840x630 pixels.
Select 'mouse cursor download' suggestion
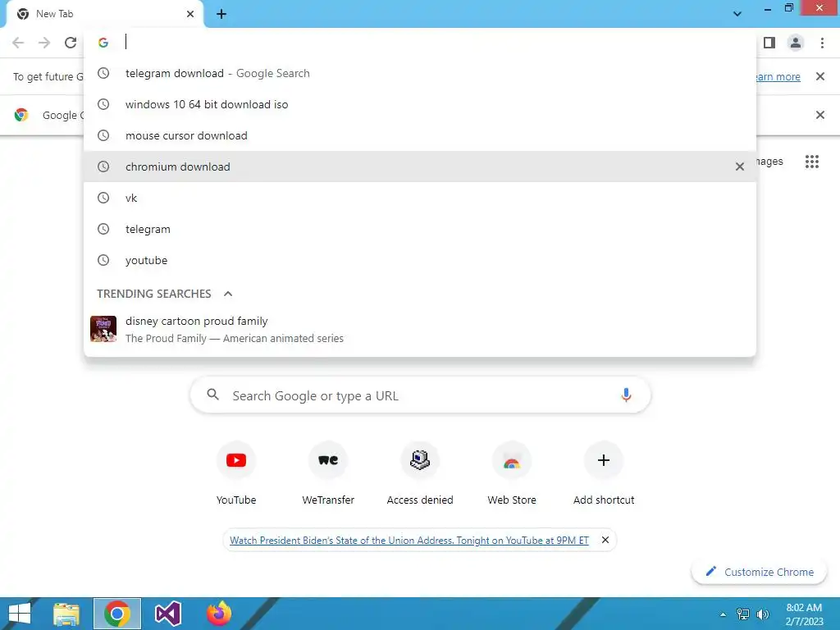pyautogui.click(x=420, y=135)
